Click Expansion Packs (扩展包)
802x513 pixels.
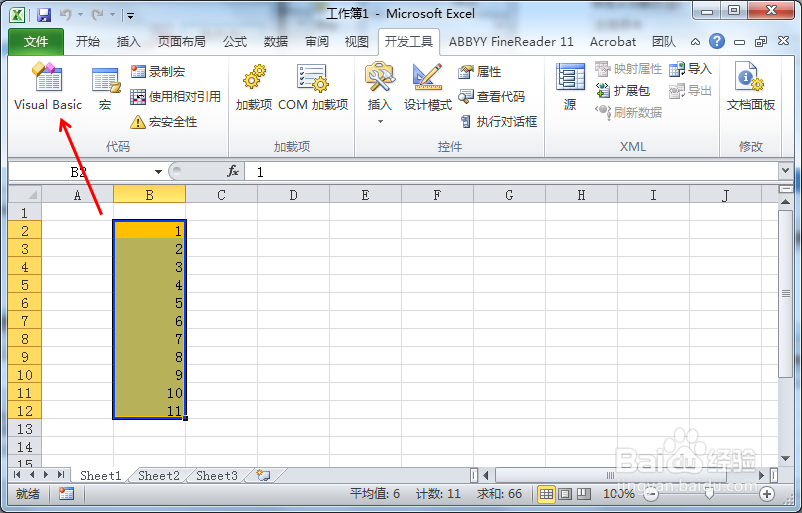point(622,91)
